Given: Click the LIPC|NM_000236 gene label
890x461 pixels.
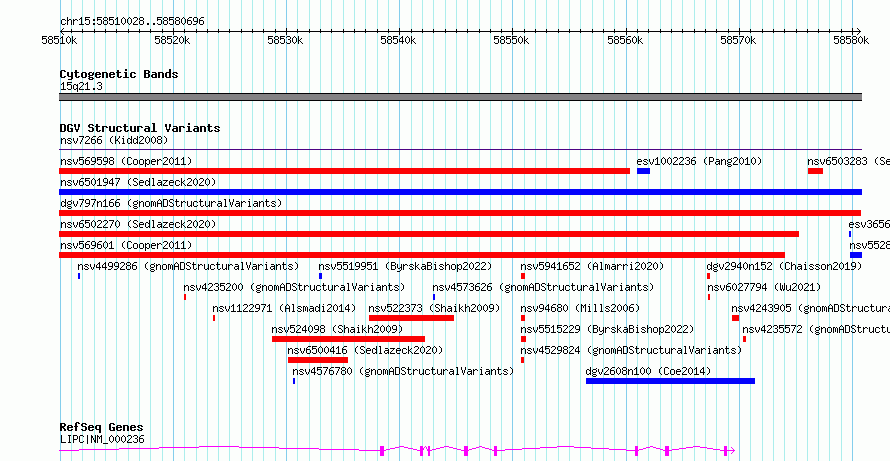Looking at the screenshot, I should point(102,439).
